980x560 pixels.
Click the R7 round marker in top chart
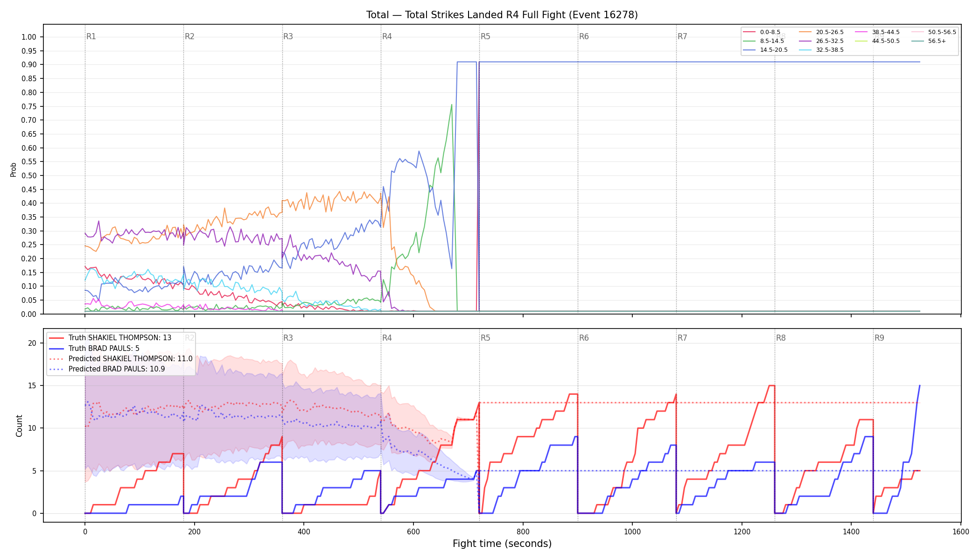tap(682, 36)
